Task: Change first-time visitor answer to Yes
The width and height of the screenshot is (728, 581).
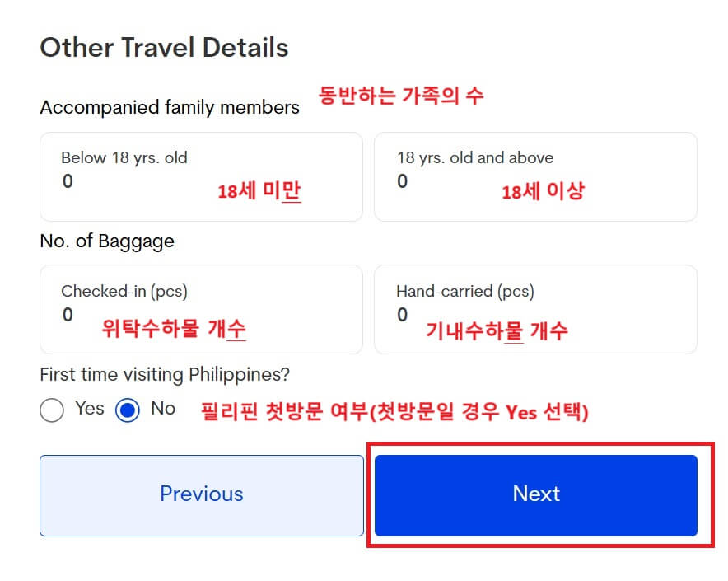Action: coord(51,410)
